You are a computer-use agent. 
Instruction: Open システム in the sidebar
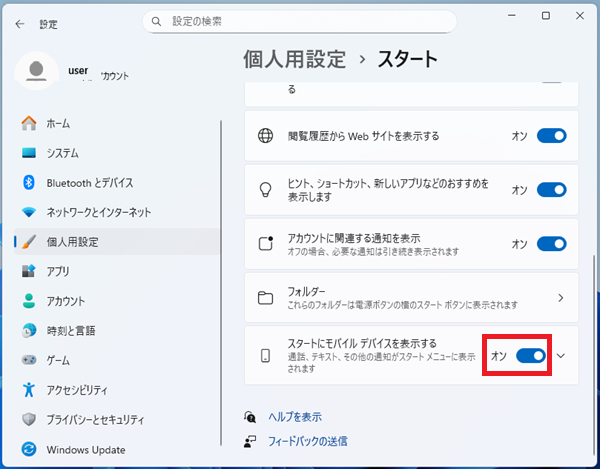[x=62, y=153]
